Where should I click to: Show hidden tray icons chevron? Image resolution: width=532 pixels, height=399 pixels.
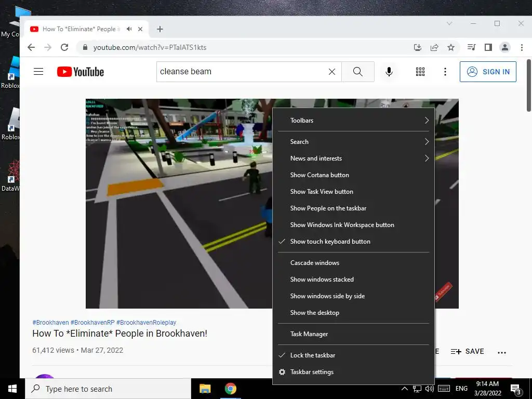point(404,389)
